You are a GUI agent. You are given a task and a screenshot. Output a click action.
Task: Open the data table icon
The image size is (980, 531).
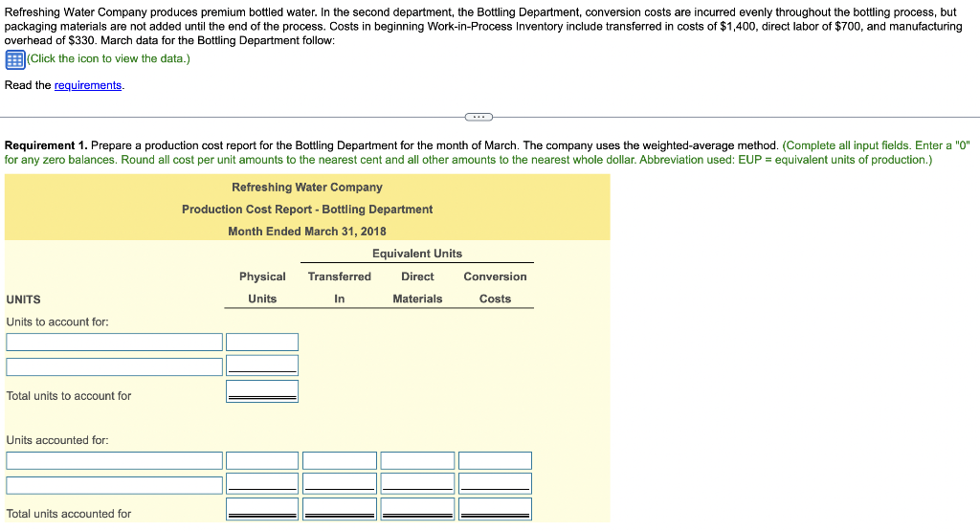(x=15, y=59)
